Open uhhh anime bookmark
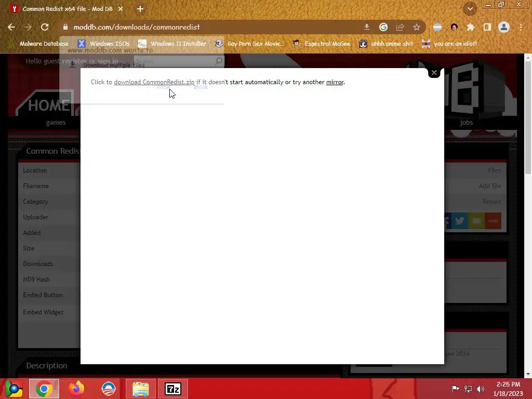The image size is (532, 399). click(x=386, y=44)
